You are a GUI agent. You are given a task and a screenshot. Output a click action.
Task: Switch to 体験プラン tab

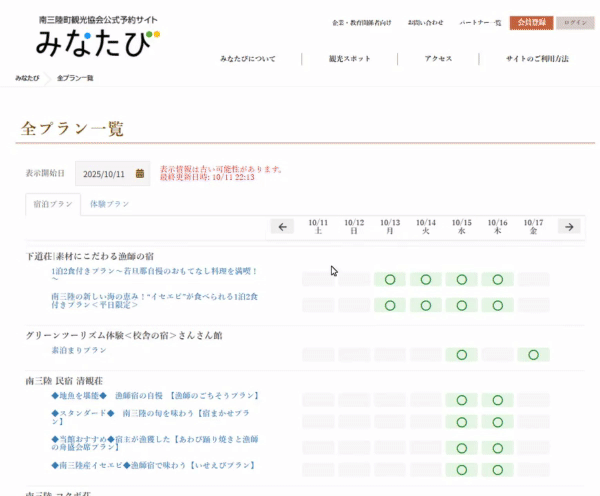coord(109,204)
